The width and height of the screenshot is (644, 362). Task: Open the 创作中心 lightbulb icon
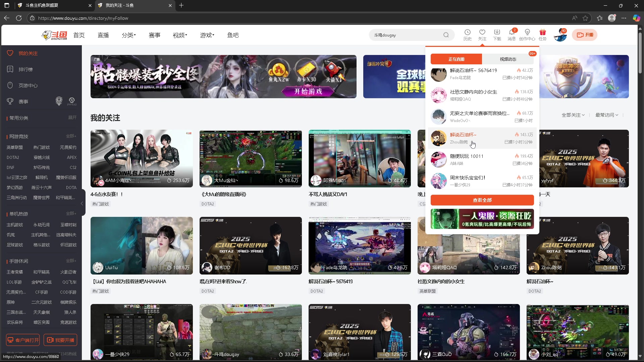point(527,35)
